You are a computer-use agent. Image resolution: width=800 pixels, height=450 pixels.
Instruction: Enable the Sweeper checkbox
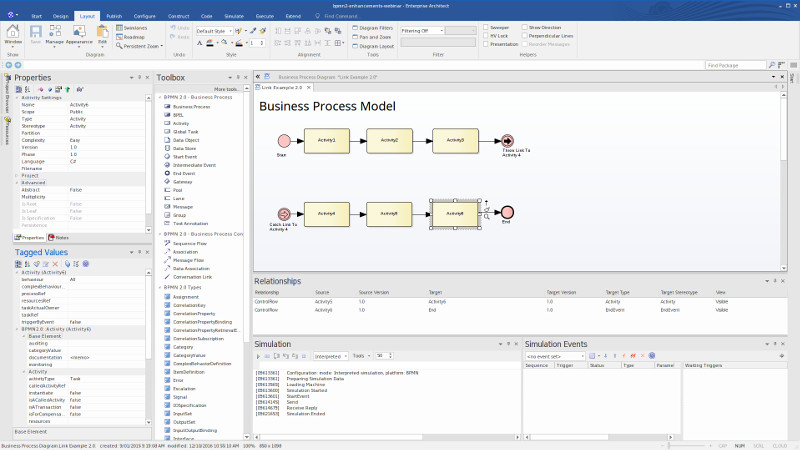pos(485,29)
